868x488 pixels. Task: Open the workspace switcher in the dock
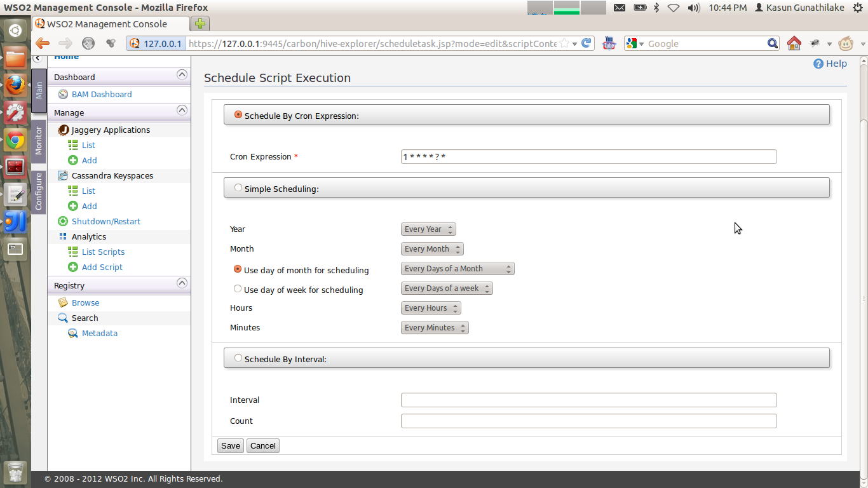[x=15, y=249]
